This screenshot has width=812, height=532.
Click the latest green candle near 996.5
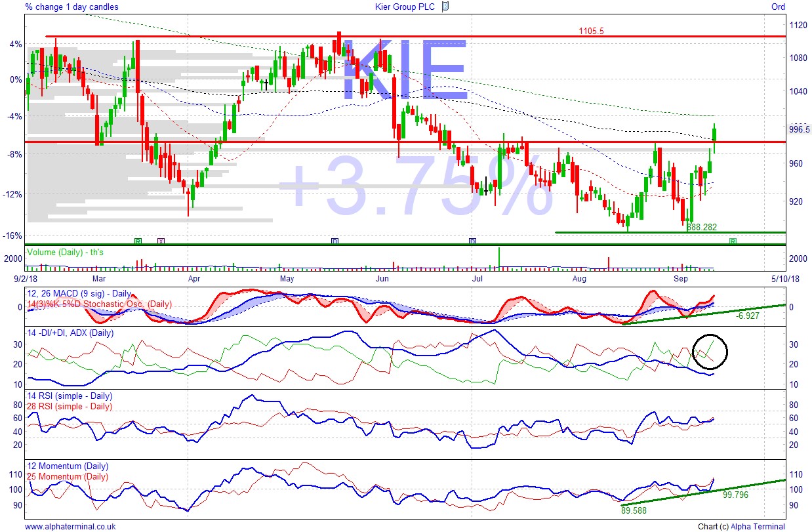click(714, 134)
